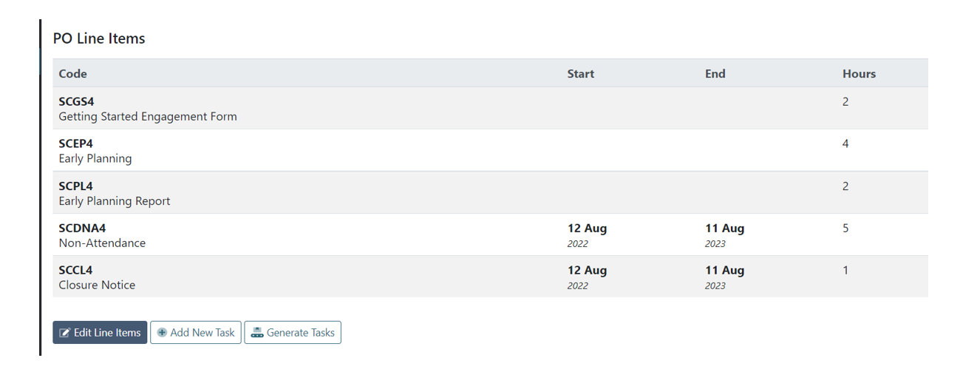Click the End column header
Screen dimensions: 980x392
click(715, 73)
